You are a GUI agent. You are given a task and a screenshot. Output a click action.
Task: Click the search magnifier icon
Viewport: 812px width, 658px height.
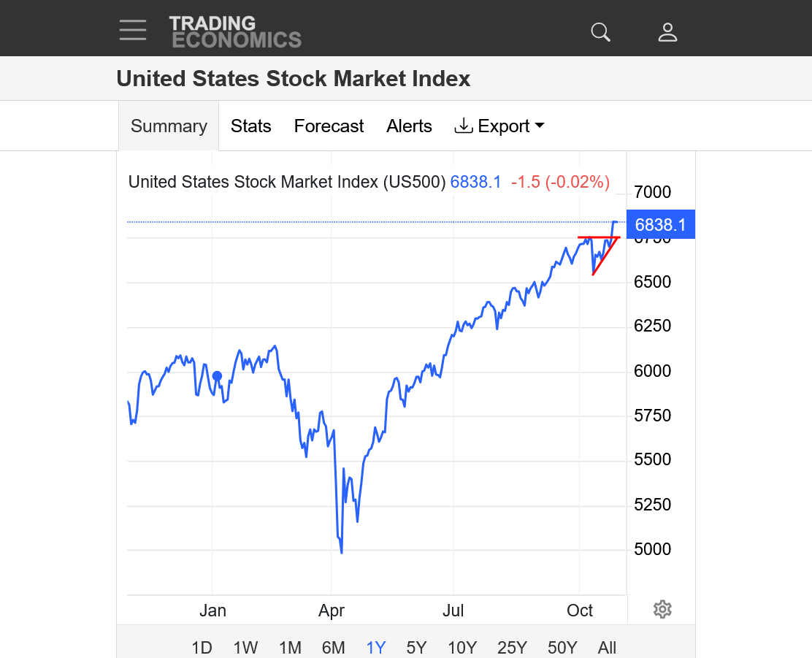point(600,32)
